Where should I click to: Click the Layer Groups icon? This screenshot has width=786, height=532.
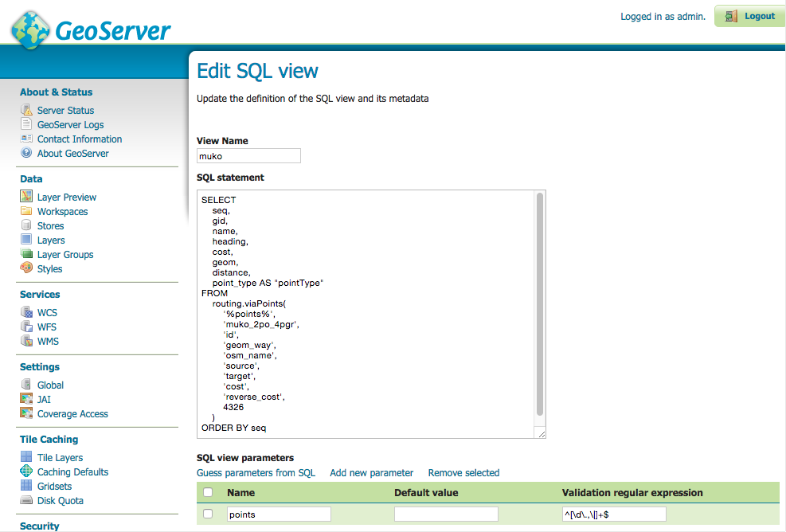pos(26,255)
